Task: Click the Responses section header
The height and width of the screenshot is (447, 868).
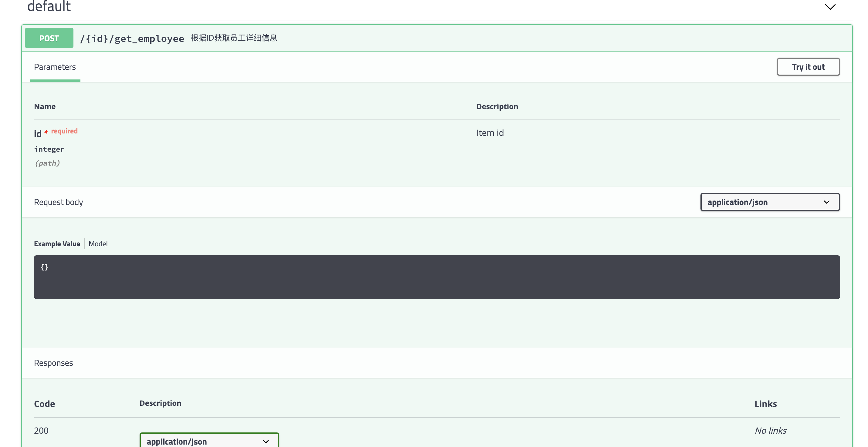Action: click(54, 363)
